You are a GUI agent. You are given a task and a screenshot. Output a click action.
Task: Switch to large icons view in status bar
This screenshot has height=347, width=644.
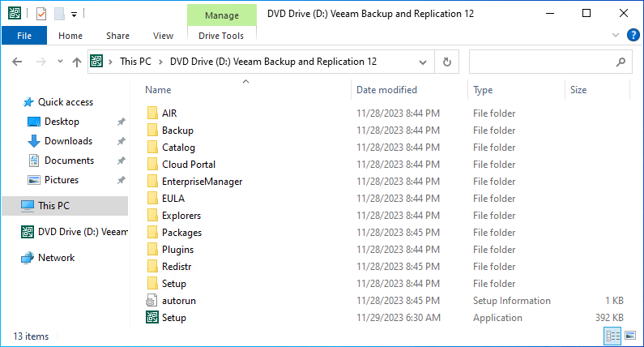pos(630,336)
